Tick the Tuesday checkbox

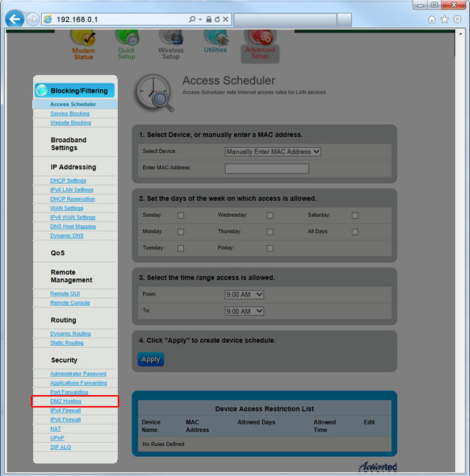tap(180, 248)
